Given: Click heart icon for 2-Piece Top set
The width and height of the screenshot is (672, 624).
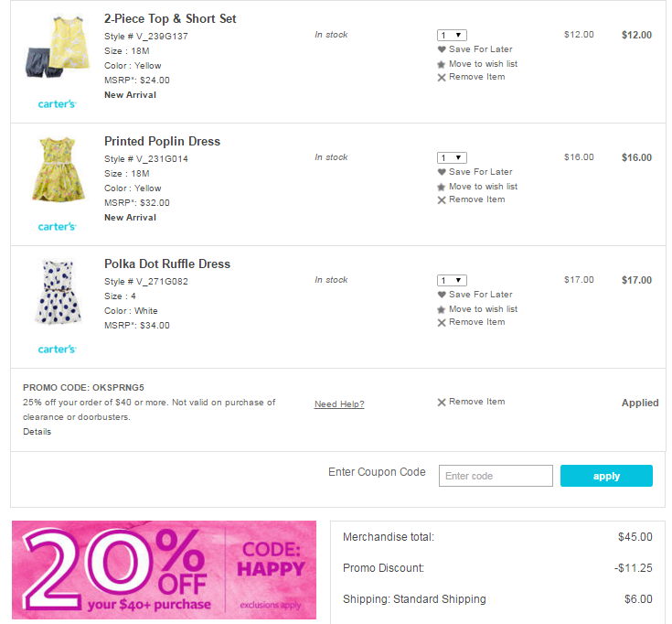Looking at the screenshot, I should pos(442,49).
